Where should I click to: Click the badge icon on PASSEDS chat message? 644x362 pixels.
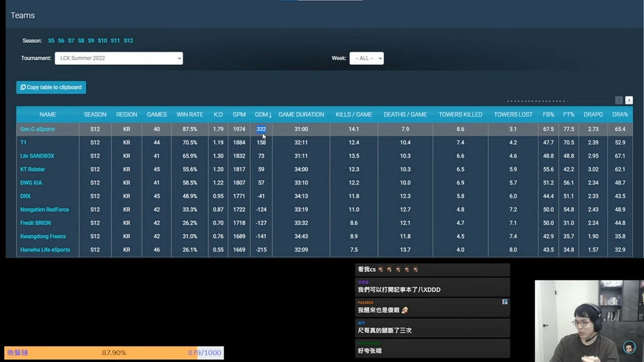(505, 302)
